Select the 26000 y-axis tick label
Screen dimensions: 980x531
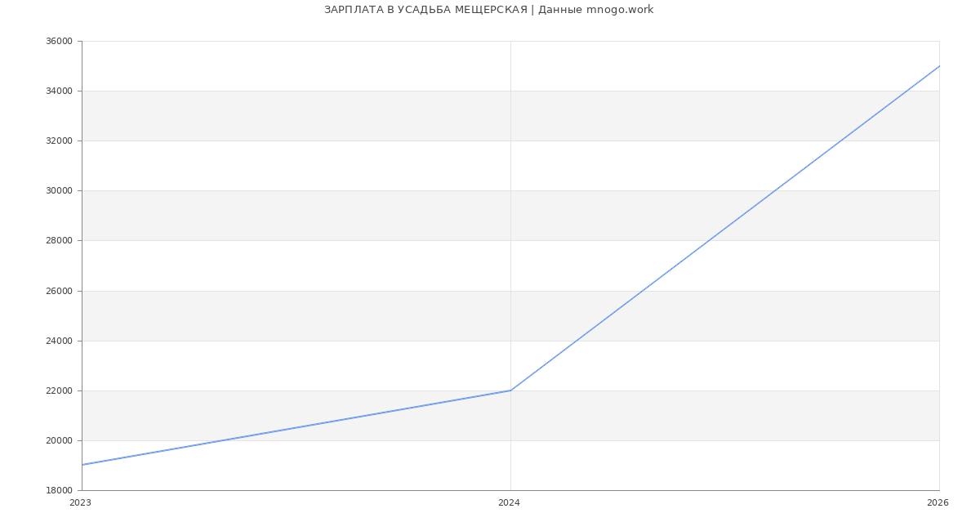59,292
